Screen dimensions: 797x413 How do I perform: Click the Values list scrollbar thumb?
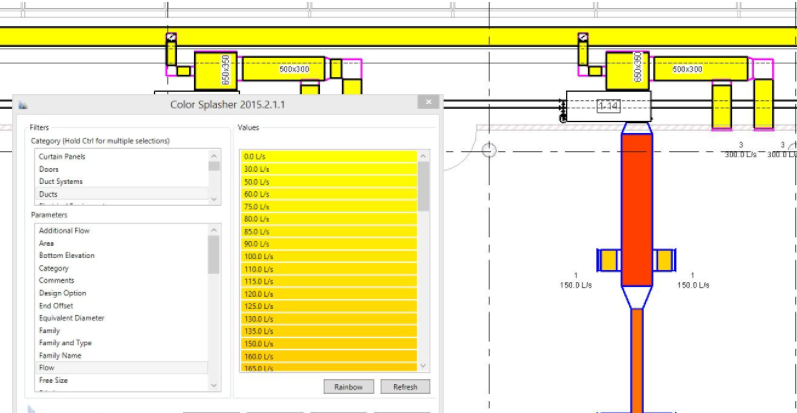423,186
